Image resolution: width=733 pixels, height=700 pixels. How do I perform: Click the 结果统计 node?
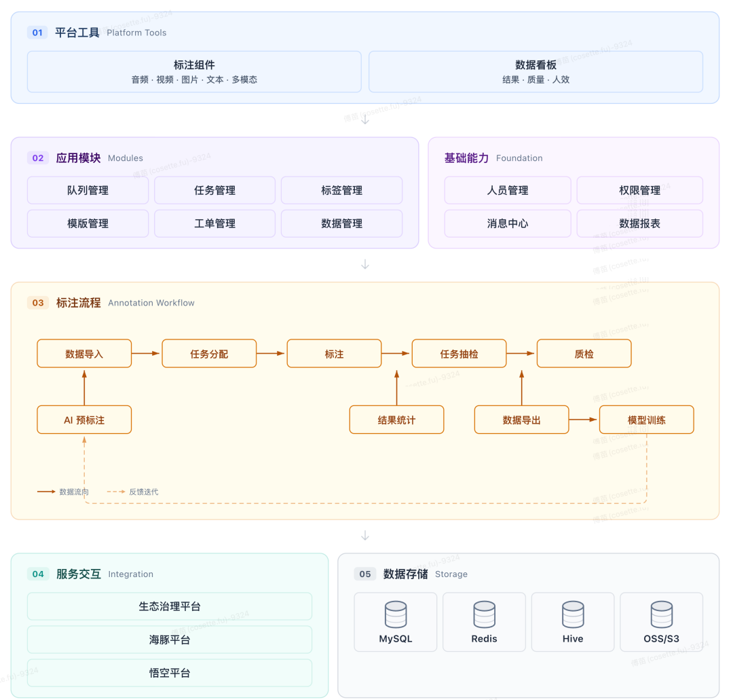pyautogui.click(x=396, y=420)
